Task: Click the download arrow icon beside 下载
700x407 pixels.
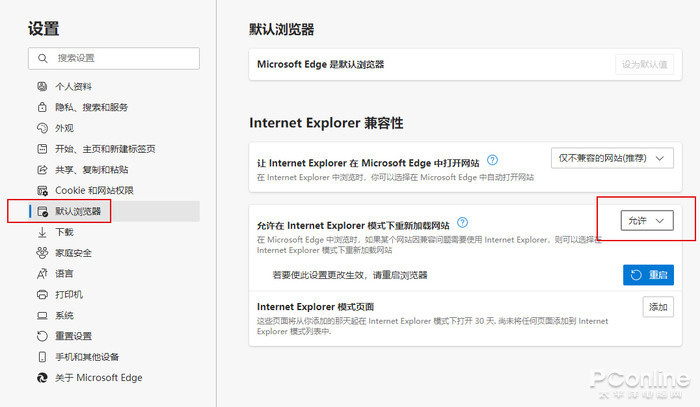Action: 42,232
